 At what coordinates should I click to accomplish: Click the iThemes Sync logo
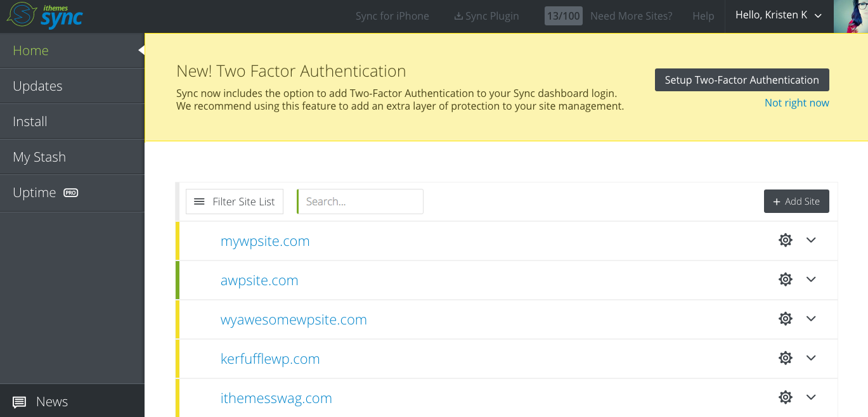(45, 16)
